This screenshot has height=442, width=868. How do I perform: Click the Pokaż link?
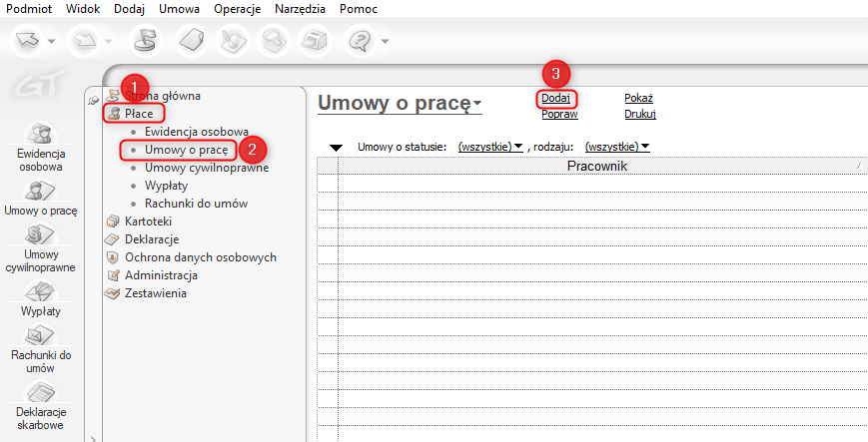pyautogui.click(x=639, y=99)
